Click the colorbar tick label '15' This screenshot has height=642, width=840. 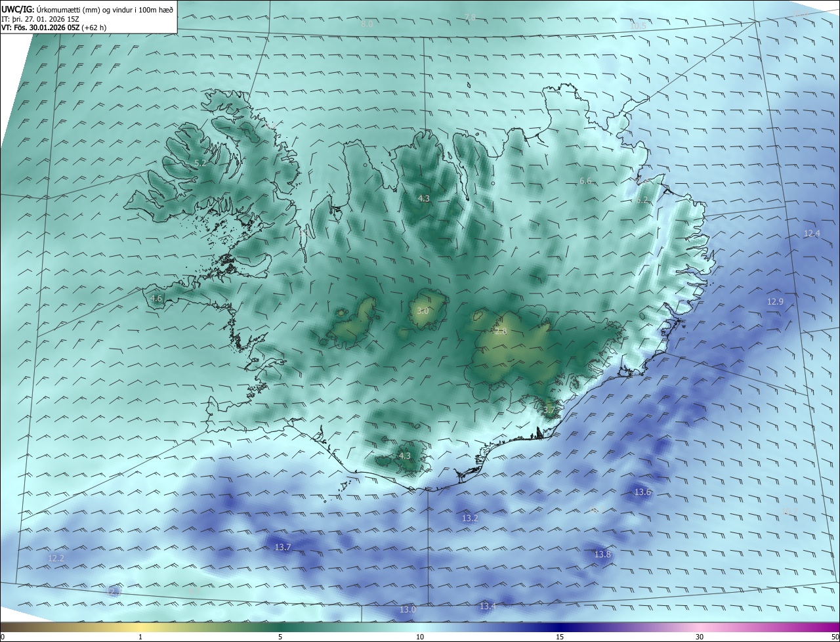pos(560,637)
